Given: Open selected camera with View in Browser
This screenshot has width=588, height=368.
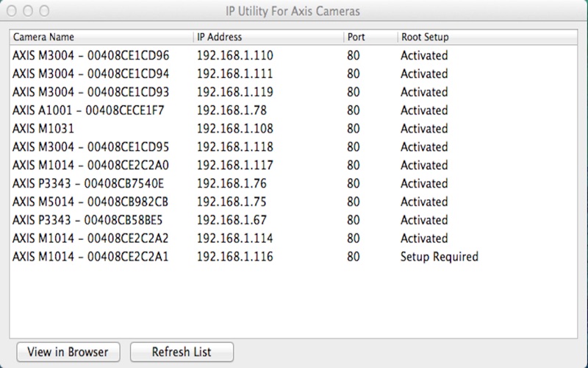Looking at the screenshot, I should coord(68,352).
